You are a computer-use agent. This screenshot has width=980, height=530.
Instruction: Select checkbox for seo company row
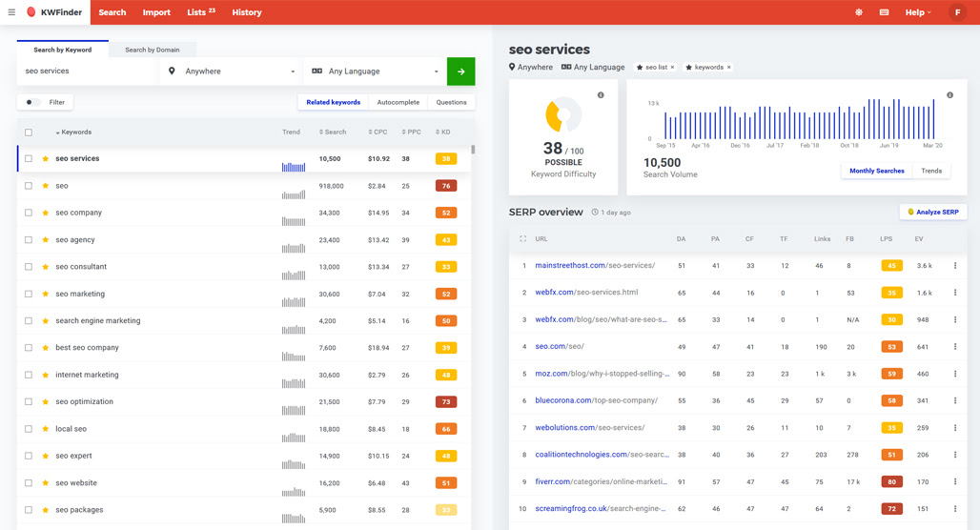(x=29, y=213)
